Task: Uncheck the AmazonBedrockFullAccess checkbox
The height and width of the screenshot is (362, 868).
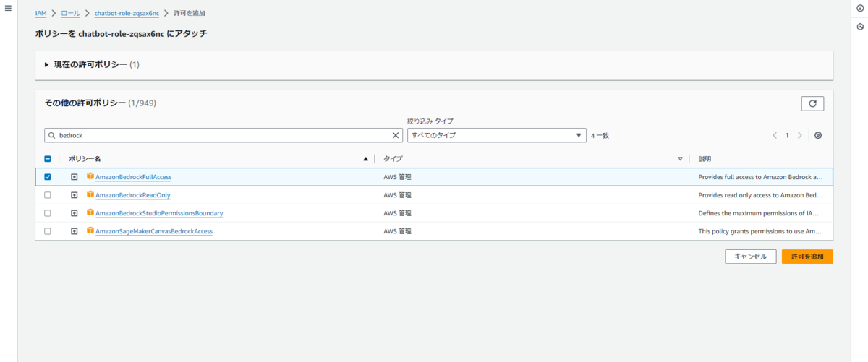Action: pyautogui.click(x=48, y=177)
